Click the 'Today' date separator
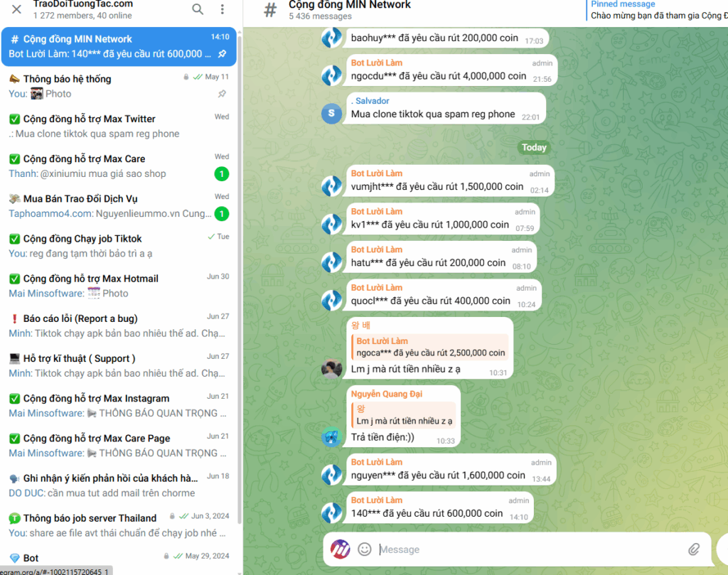The height and width of the screenshot is (575, 728). click(533, 148)
